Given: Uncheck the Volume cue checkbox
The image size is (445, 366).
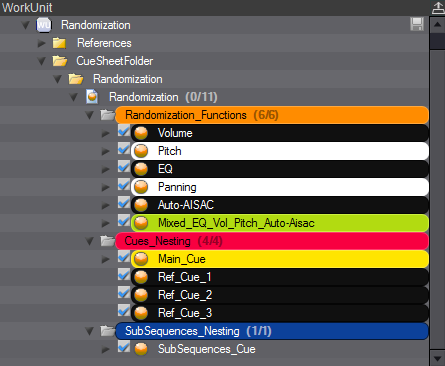Looking at the screenshot, I should click(124, 131).
